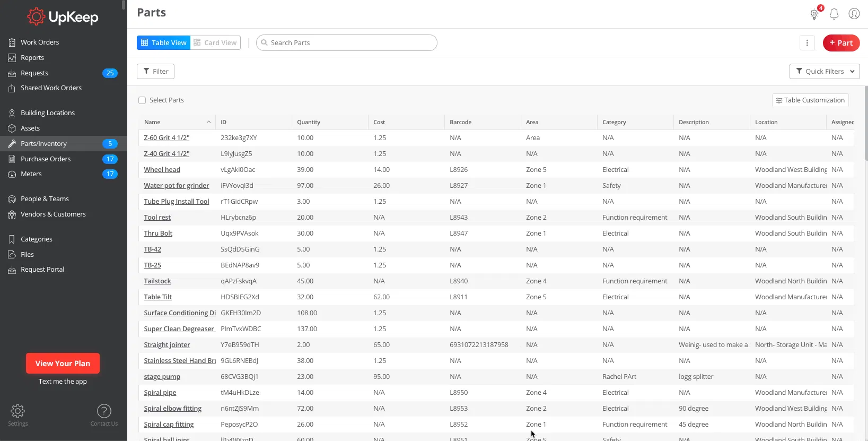868x441 pixels.
Task: Open the three-dot more options menu
Action: click(x=807, y=43)
